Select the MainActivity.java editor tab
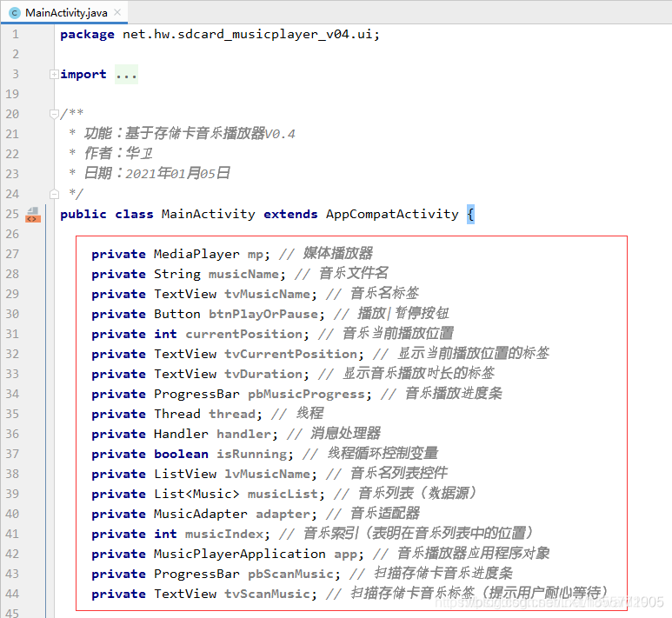 coord(64,12)
